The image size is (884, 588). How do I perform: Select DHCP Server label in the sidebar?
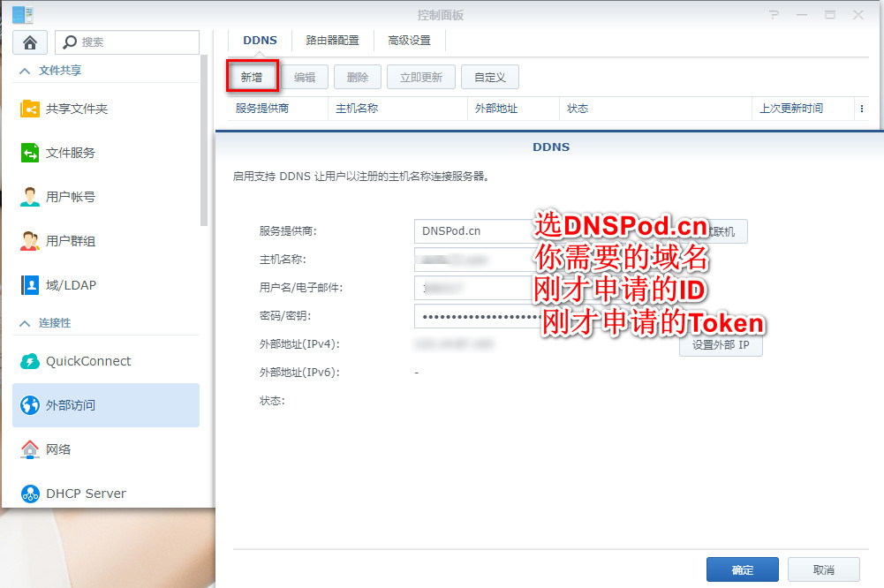tap(87, 494)
